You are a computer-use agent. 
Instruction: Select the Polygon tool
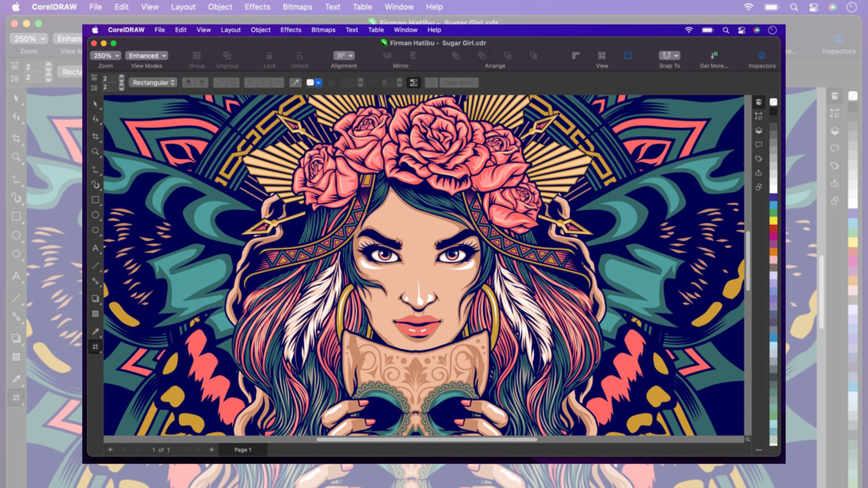click(95, 230)
